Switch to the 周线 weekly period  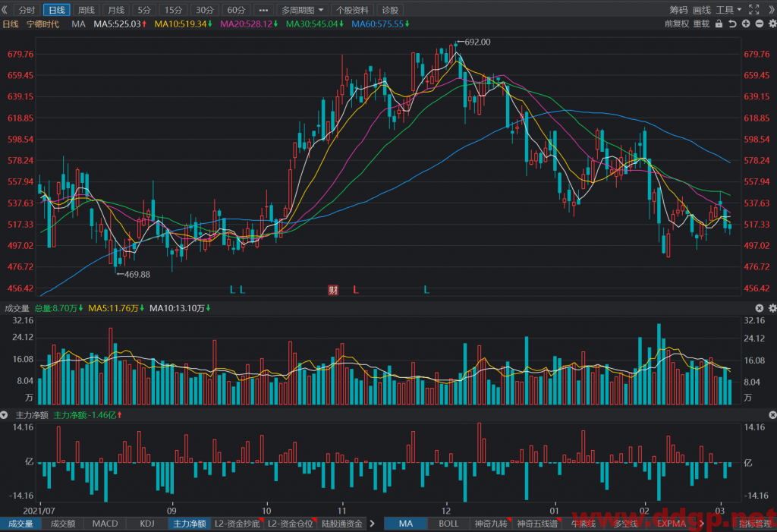pyautogui.click(x=87, y=10)
